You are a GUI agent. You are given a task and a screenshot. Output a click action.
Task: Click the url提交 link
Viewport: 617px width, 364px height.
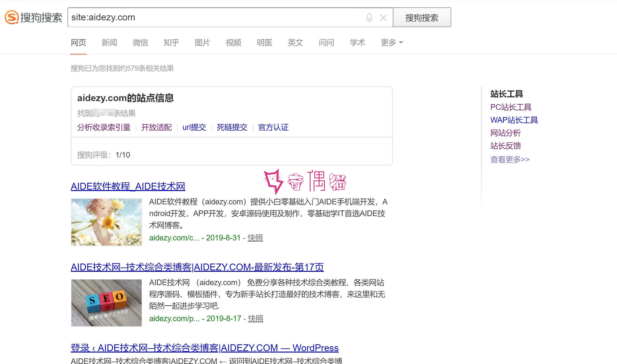point(194,127)
